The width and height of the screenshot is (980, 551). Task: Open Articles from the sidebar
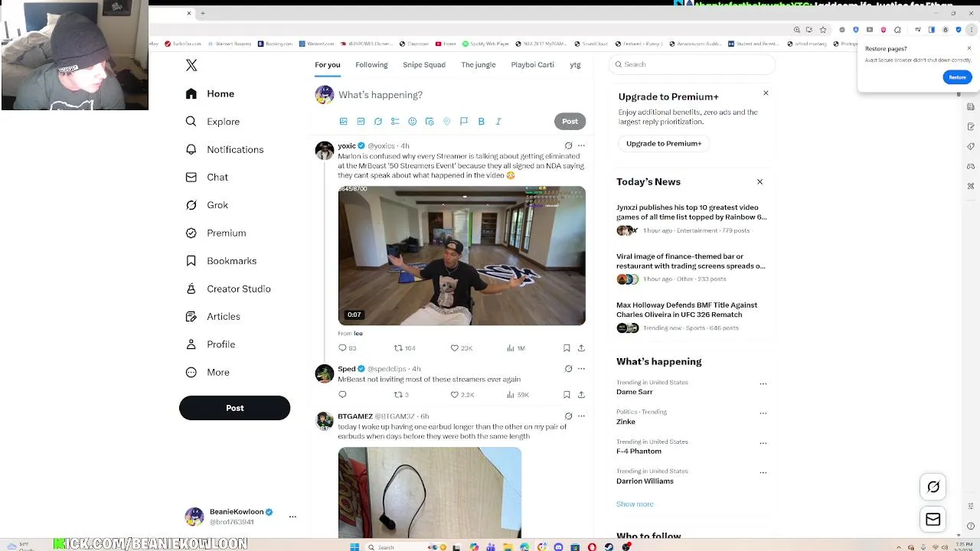[213, 317]
